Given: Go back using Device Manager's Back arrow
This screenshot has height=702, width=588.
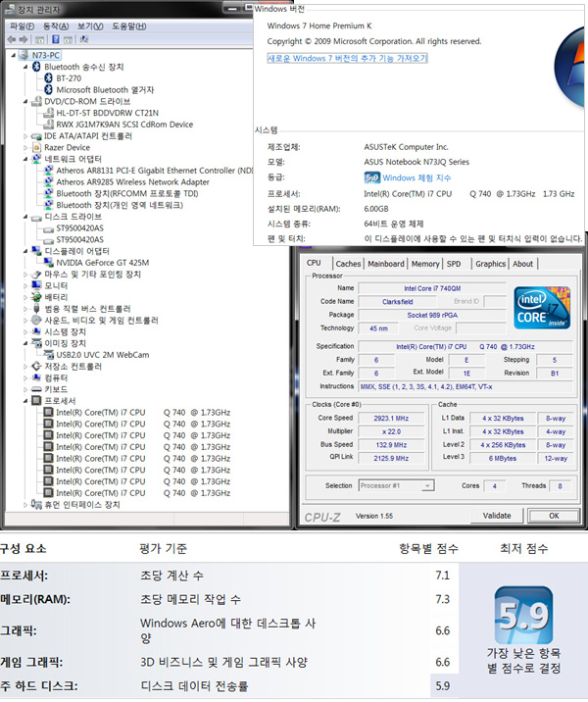Looking at the screenshot, I should tap(12, 39).
